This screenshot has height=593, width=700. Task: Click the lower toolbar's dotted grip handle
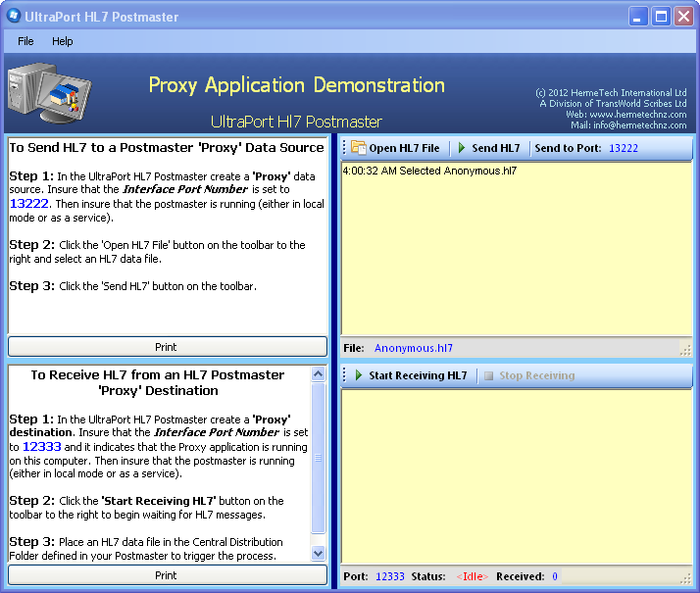(345, 375)
